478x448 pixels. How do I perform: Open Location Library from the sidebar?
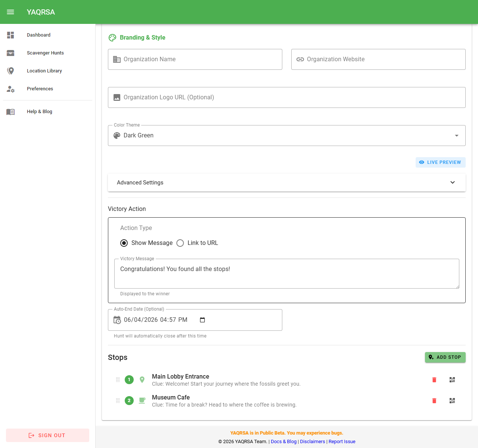coord(48,71)
